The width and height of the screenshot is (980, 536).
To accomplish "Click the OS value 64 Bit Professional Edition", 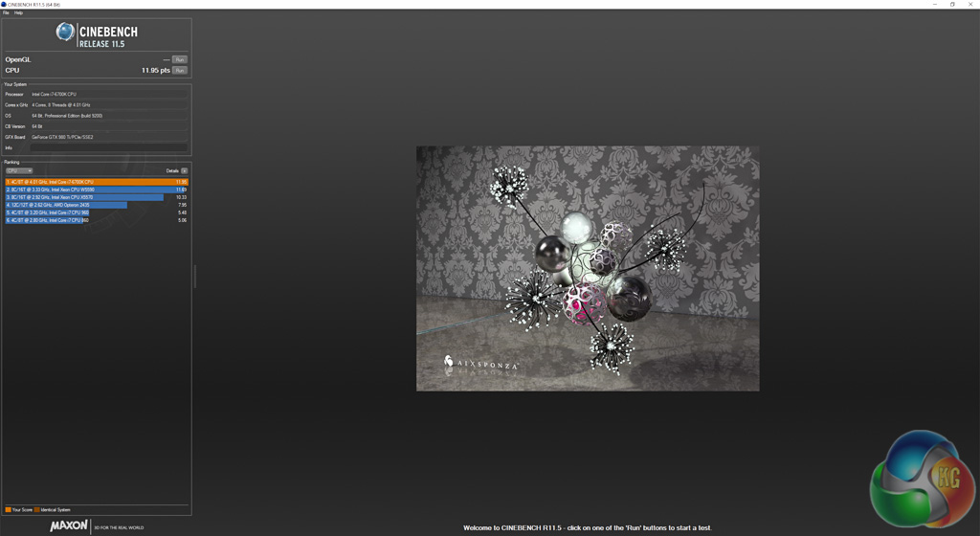I will click(x=109, y=116).
